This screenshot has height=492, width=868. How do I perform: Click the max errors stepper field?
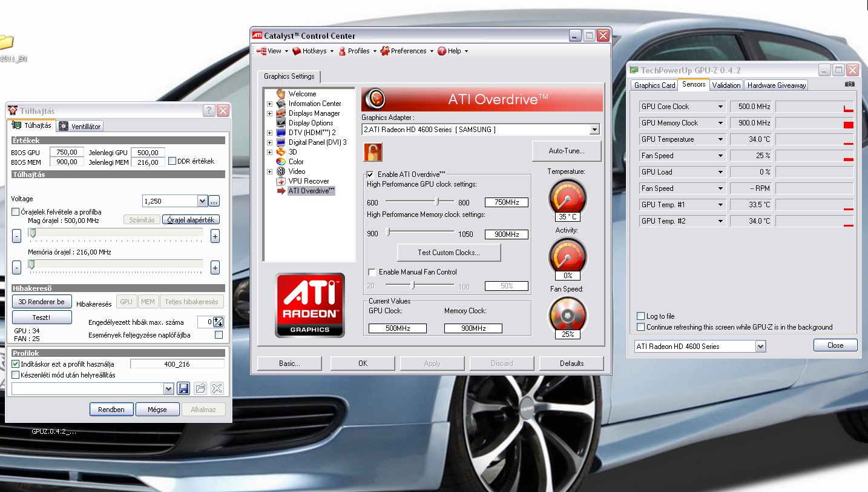pos(210,322)
